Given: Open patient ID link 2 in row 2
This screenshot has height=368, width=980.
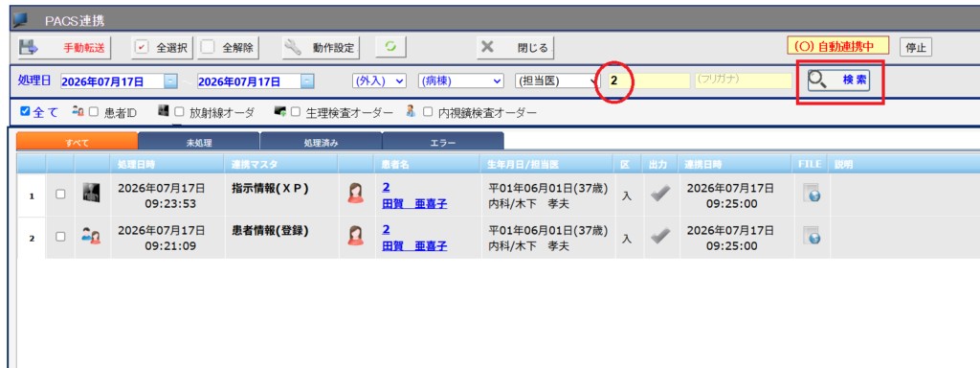Looking at the screenshot, I should point(386,229).
